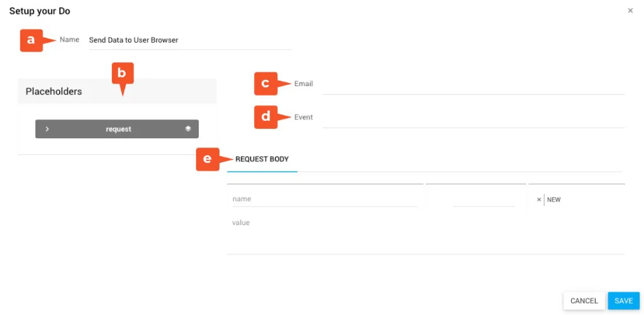Save the Do configuration

click(x=623, y=301)
